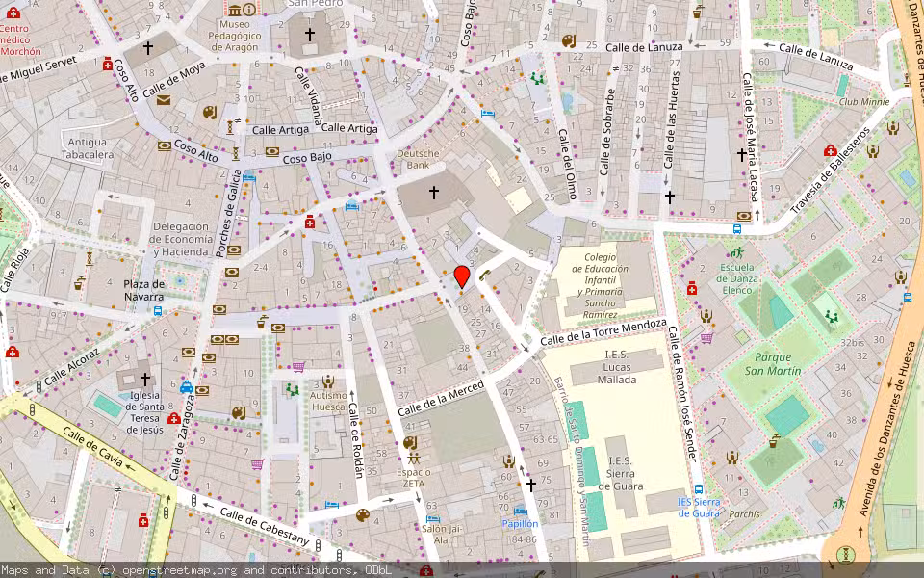This screenshot has width=924, height=578.
Task: Click the Autismo Huesca community icon
Action: pos(328,382)
